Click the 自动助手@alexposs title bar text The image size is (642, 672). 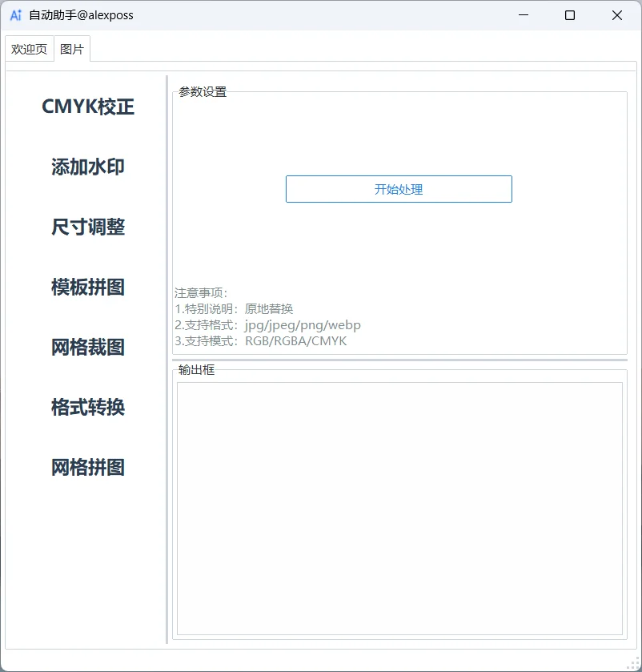click(x=80, y=15)
